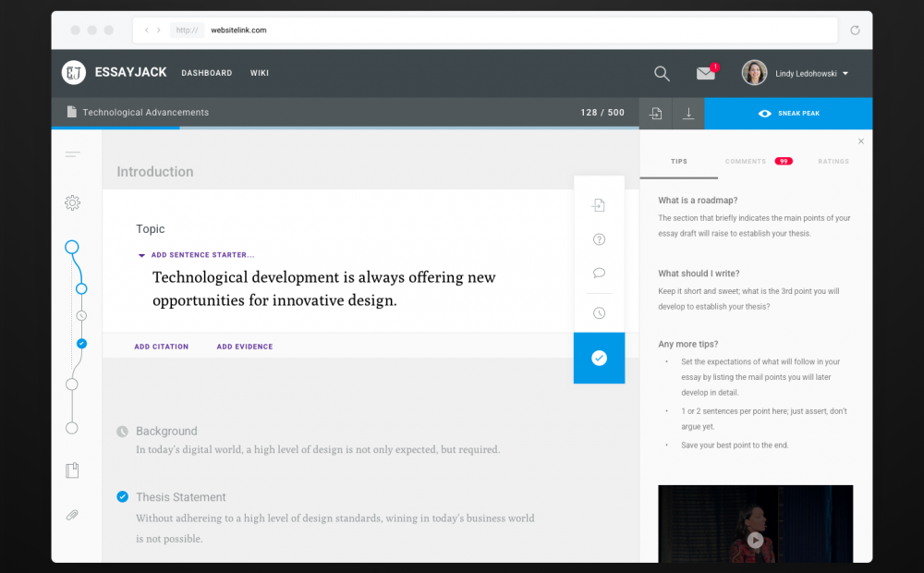Expand the hamburger menu in left sidebar
This screenshot has height=573, width=924.
(72, 153)
